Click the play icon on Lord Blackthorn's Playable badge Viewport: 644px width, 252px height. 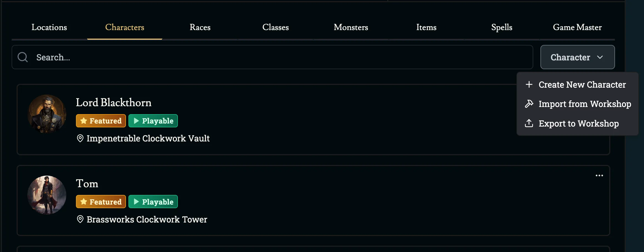pyautogui.click(x=136, y=121)
